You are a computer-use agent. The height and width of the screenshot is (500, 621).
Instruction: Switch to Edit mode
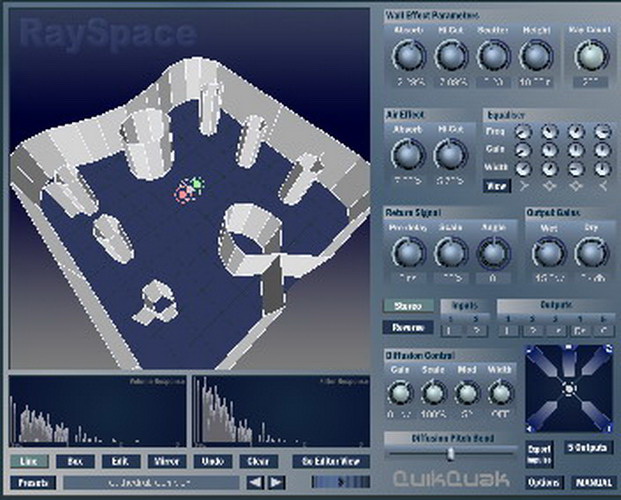click(x=121, y=461)
